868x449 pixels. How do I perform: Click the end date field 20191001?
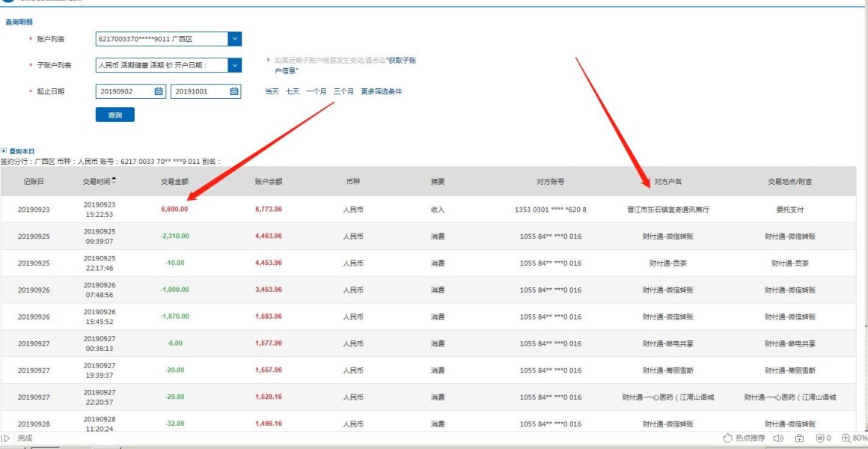click(205, 91)
